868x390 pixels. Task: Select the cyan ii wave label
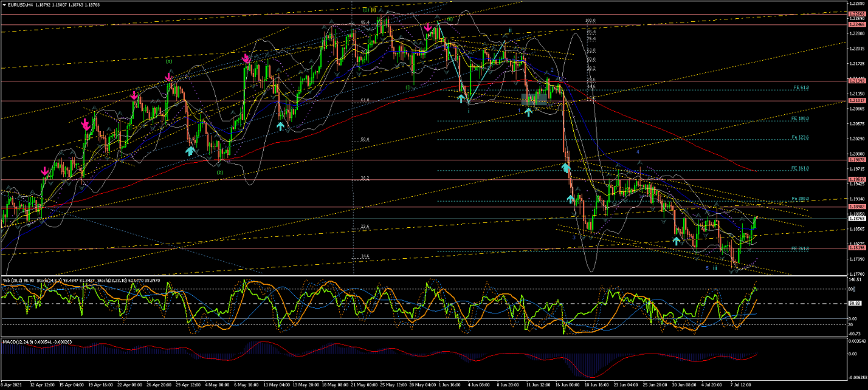(510, 30)
